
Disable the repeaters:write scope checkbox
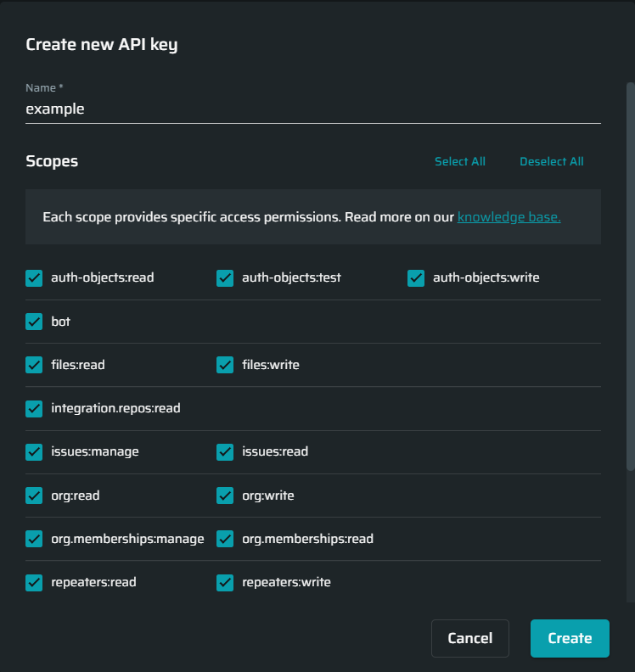tap(225, 582)
